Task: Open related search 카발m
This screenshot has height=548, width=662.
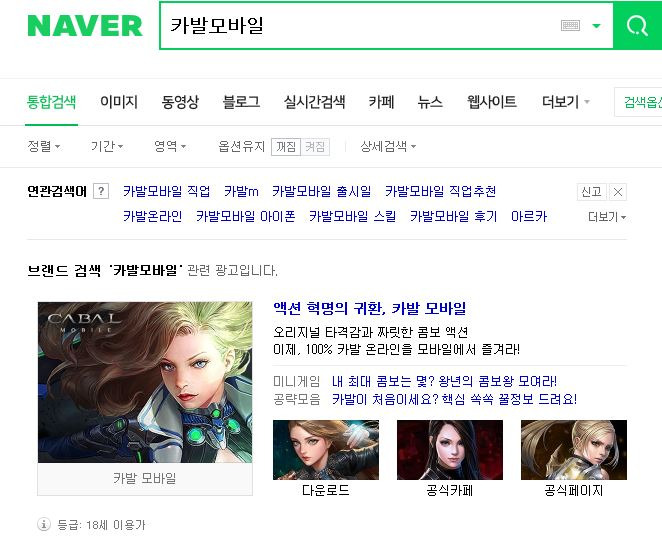Action: (x=241, y=192)
